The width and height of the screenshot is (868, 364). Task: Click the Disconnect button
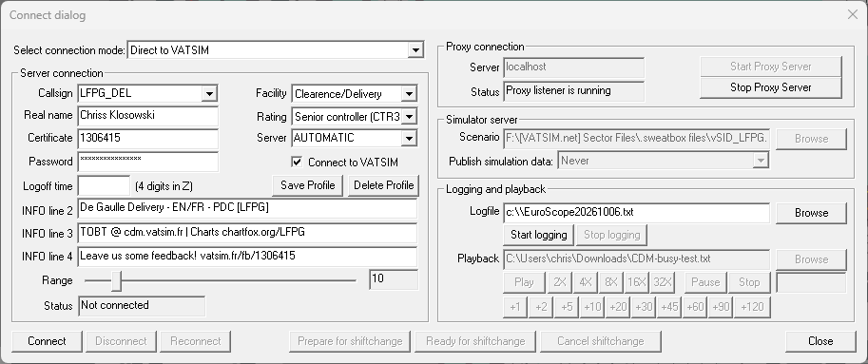click(121, 341)
